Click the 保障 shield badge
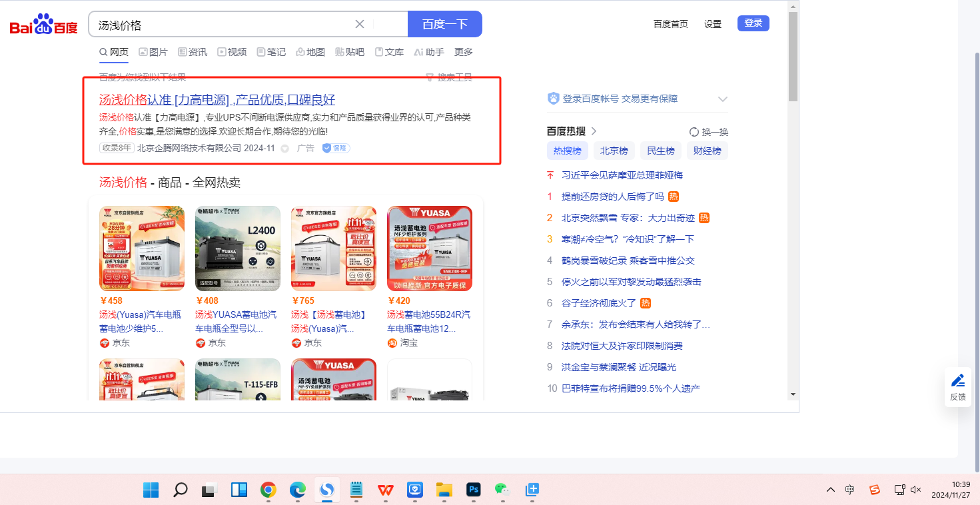Image resolution: width=980 pixels, height=505 pixels. tap(336, 148)
